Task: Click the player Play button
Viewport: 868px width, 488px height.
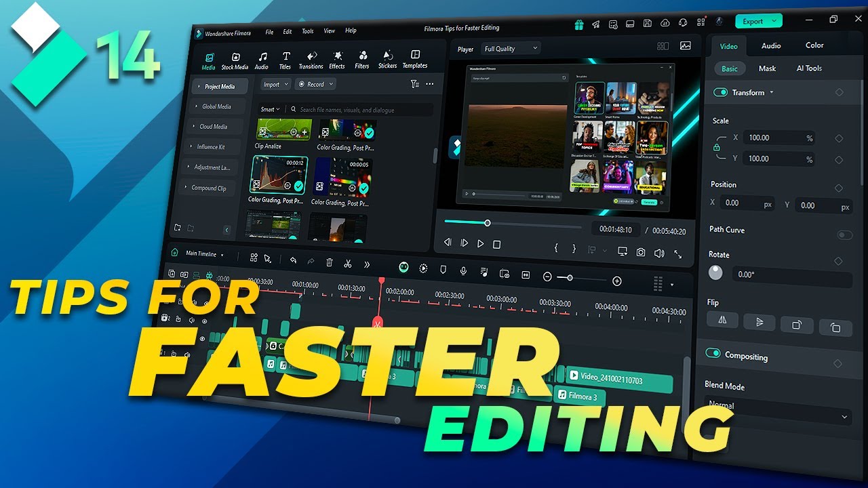Action: coord(481,243)
